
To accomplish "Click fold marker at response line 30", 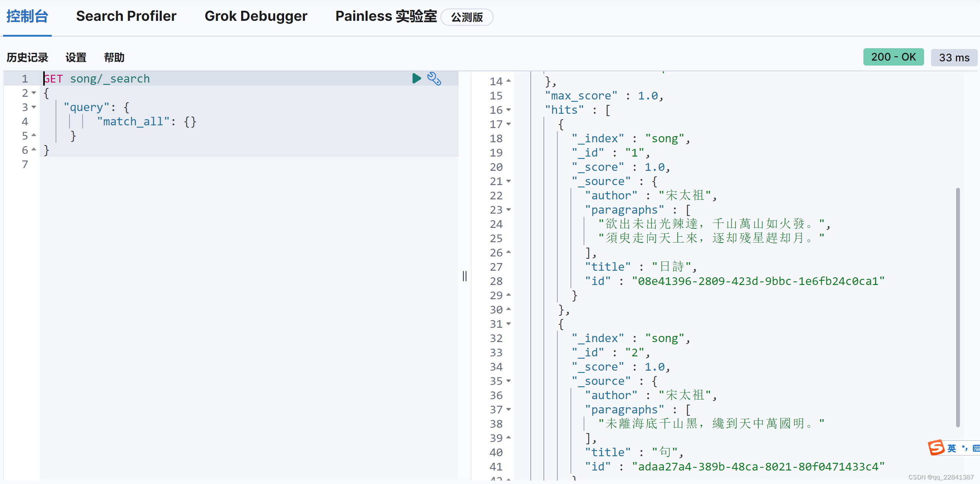I will pyautogui.click(x=509, y=310).
